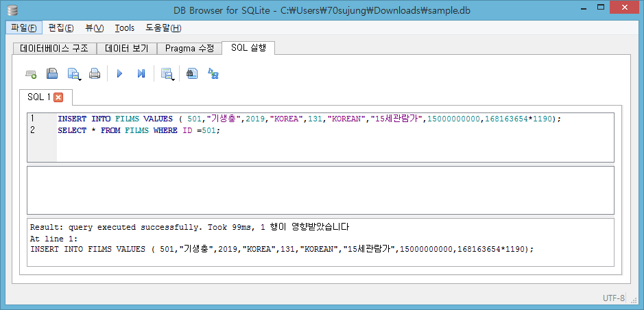The width and height of the screenshot is (644, 310).
Task: Click the Save SQL file icon
Action: tap(74, 74)
